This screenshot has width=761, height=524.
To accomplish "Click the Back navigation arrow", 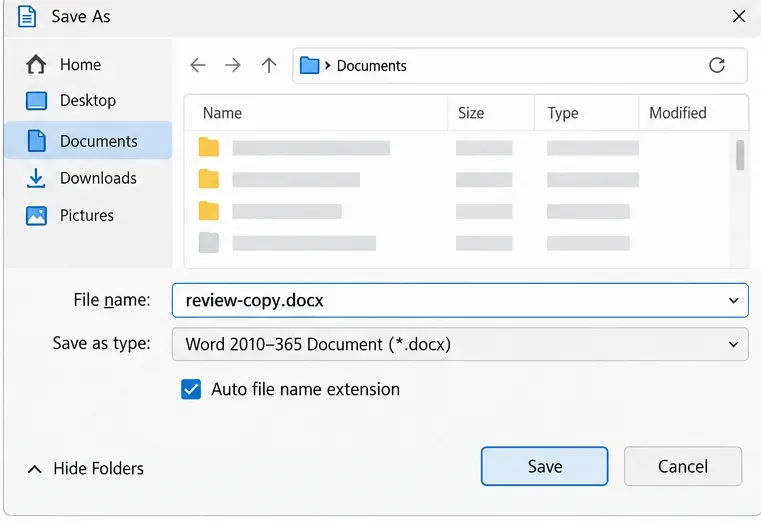I will [198, 65].
